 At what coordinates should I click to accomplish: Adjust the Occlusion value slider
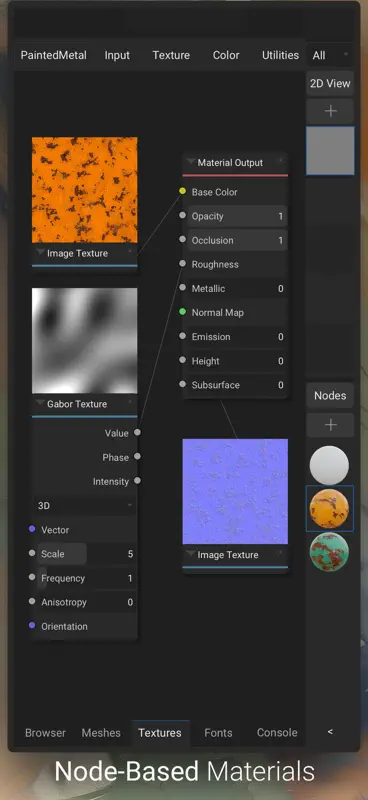pyautogui.click(x=237, y=240)
